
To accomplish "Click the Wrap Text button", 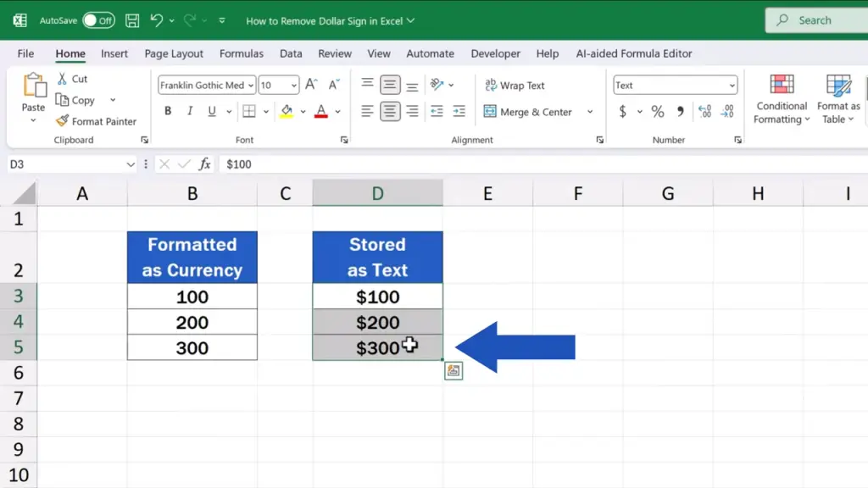I will coord(515,85).
